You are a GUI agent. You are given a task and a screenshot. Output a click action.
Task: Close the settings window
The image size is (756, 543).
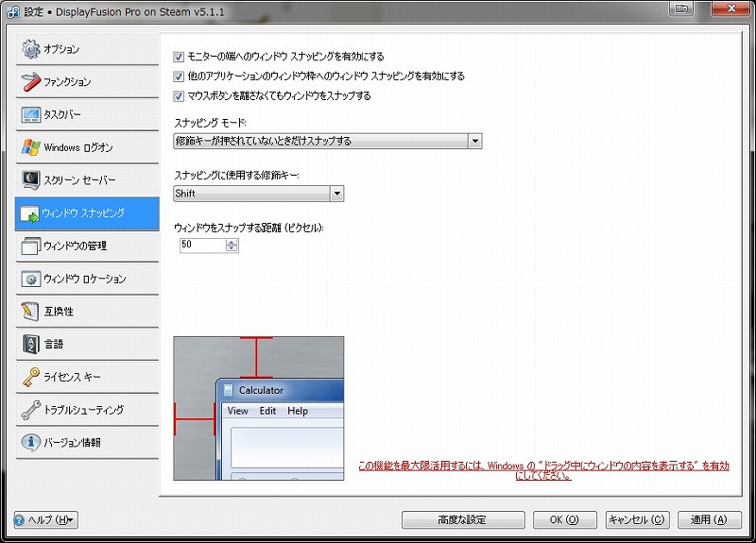point(730,8)
